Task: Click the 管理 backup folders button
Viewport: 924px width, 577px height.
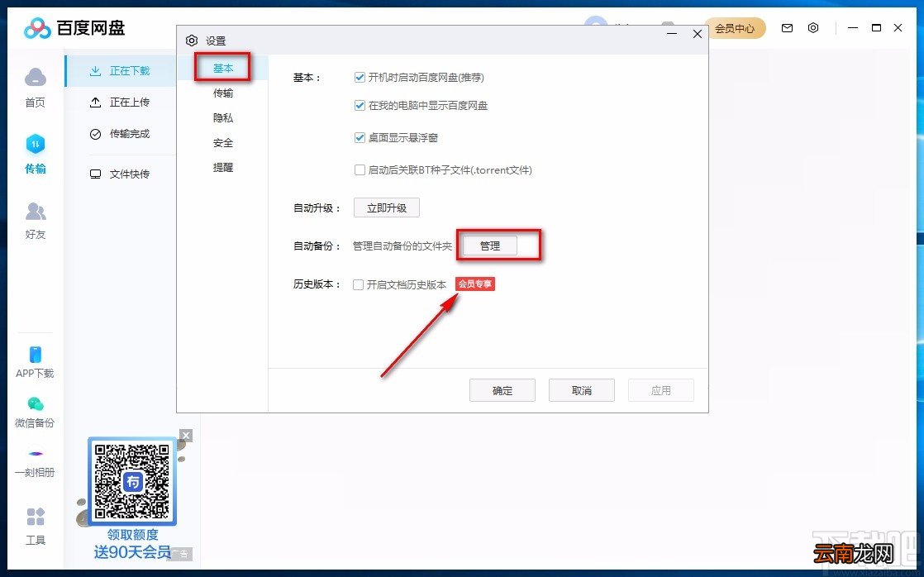Action: pyautogui.click(x=490, y=246)
